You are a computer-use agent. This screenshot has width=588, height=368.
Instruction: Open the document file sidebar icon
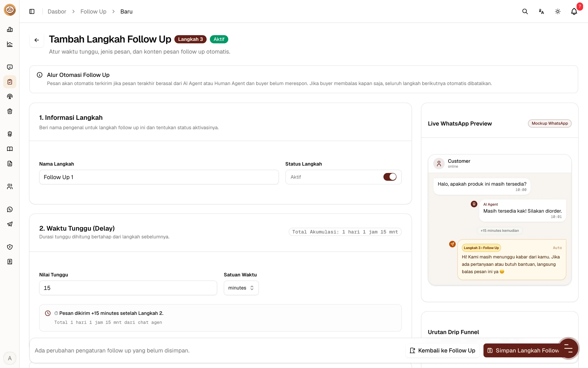point(10,164)
